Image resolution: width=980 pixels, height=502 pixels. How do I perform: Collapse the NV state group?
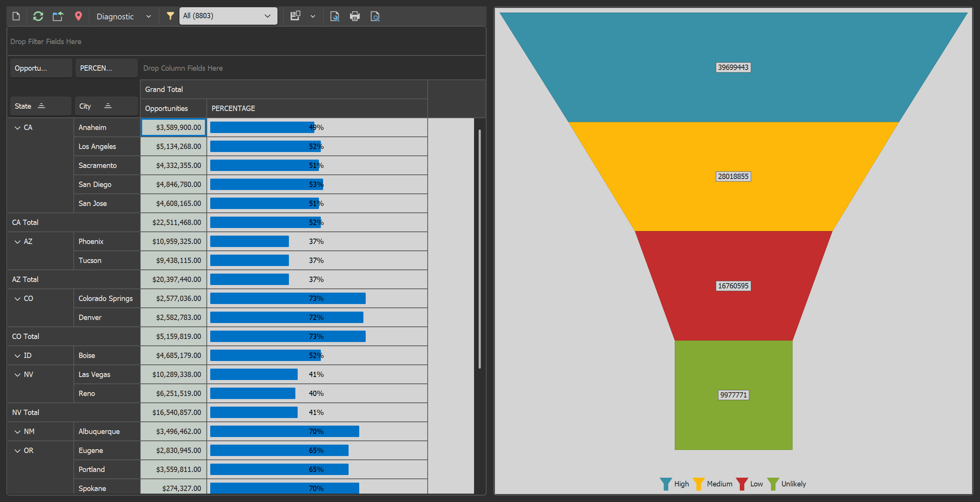(x=17, y=375)
